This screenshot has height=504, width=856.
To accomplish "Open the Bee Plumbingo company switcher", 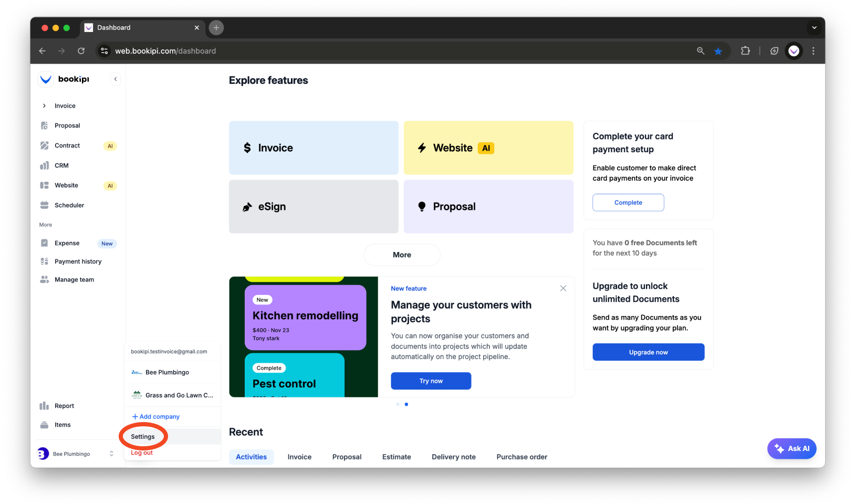I will (x=76, y=453).
